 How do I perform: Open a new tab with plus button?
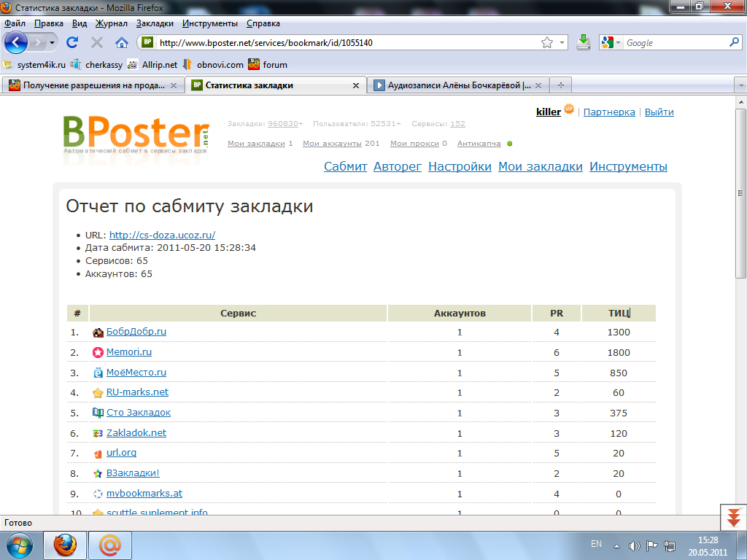[561, 85]
